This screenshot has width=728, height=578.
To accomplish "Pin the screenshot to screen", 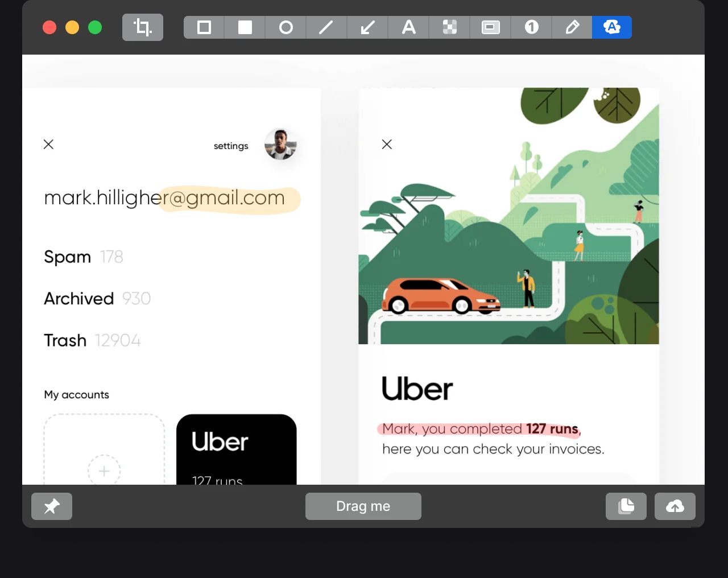I will click(x=52, y=506).
